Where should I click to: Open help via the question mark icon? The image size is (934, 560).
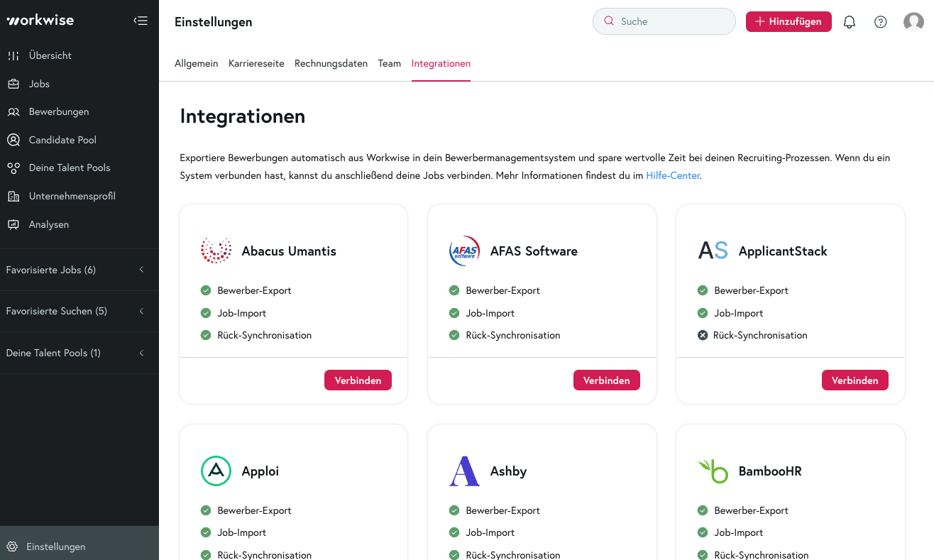coord(881,22)
